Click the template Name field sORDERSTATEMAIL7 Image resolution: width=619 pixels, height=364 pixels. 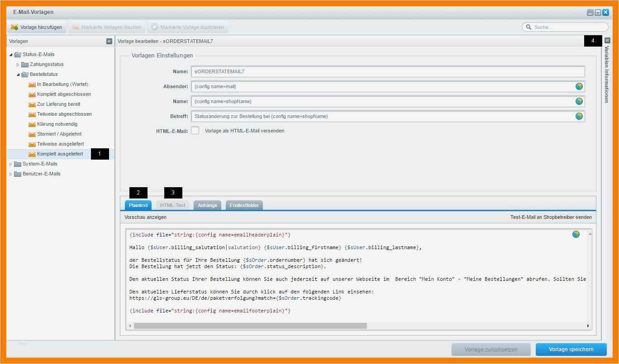(388, 71)
